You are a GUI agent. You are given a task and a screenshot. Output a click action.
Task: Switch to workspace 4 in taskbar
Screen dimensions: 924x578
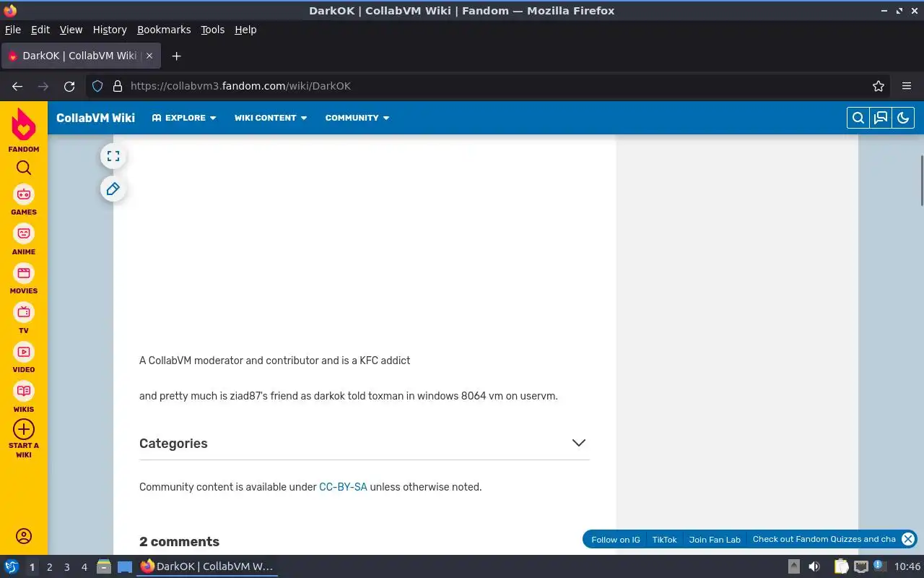coord(84,567)
